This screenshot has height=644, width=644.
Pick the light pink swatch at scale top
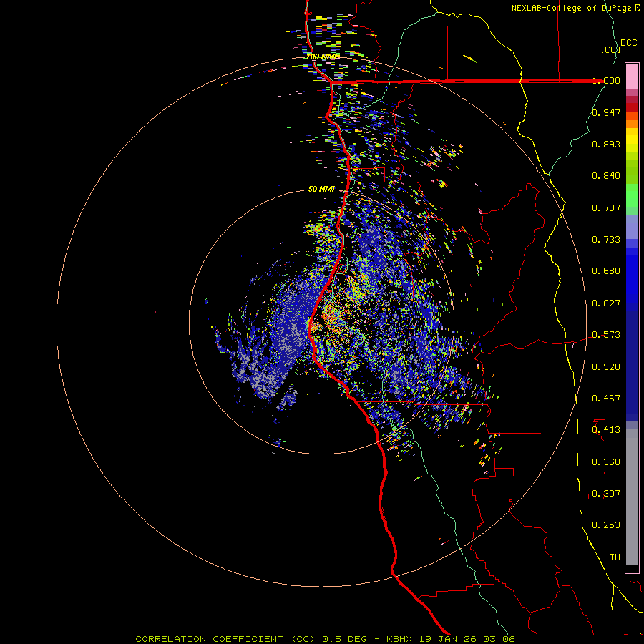coord(632,76)
